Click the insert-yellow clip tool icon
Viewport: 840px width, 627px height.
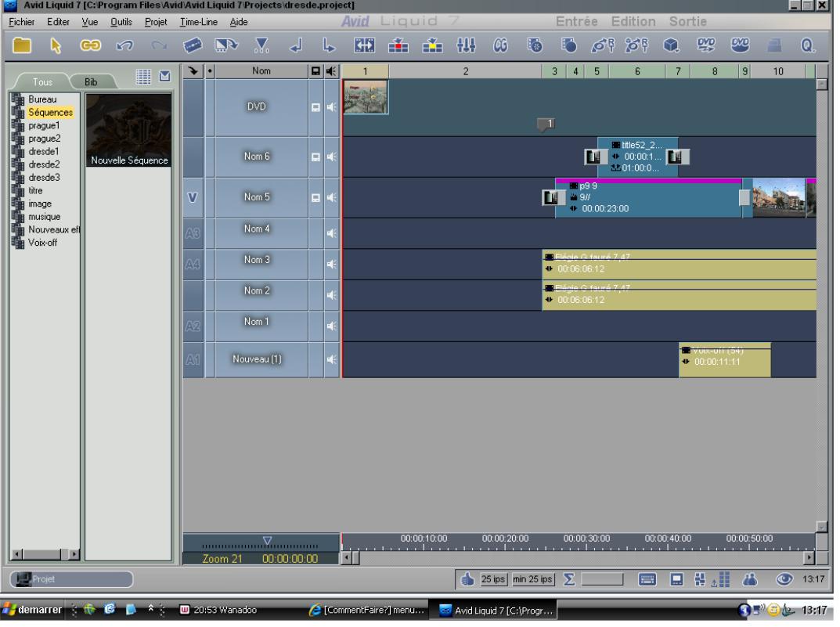pos(432,45)
